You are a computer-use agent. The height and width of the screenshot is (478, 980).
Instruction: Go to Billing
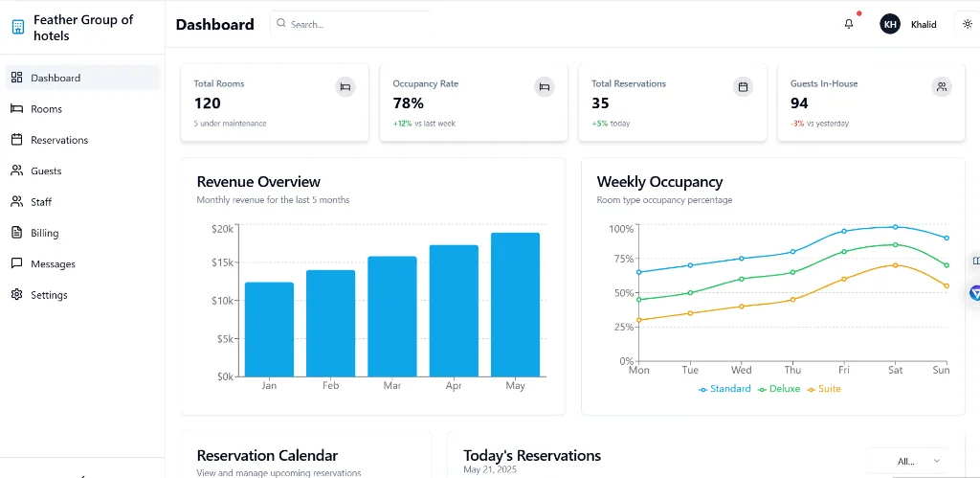82,233
